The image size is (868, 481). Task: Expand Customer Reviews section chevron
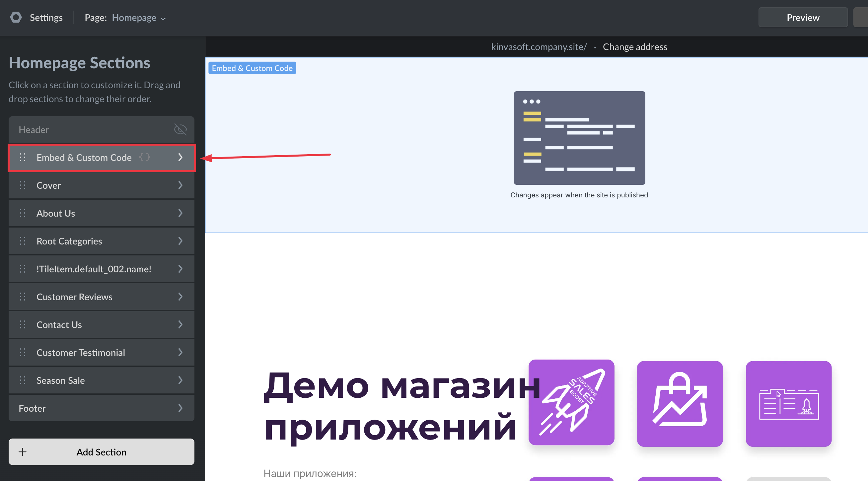click(180, 297)
